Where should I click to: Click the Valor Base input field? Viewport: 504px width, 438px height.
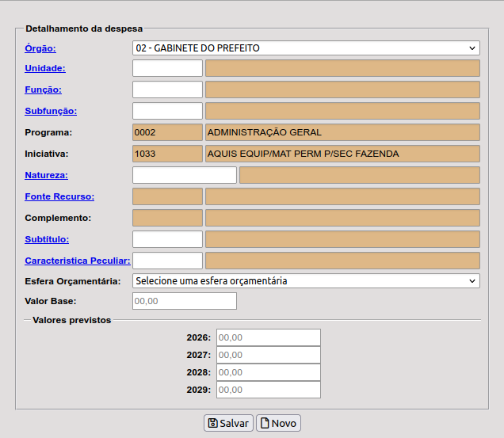184,301
